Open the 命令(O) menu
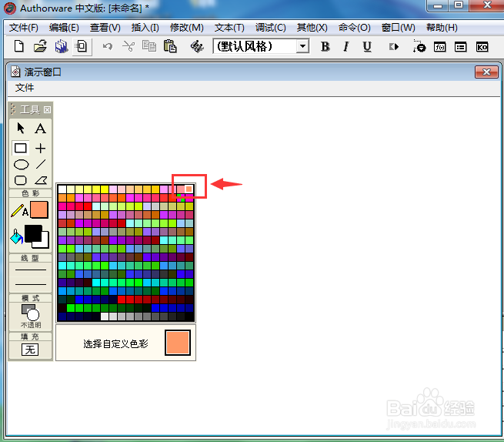Screen dimensions: 504x442 (354, 28)
